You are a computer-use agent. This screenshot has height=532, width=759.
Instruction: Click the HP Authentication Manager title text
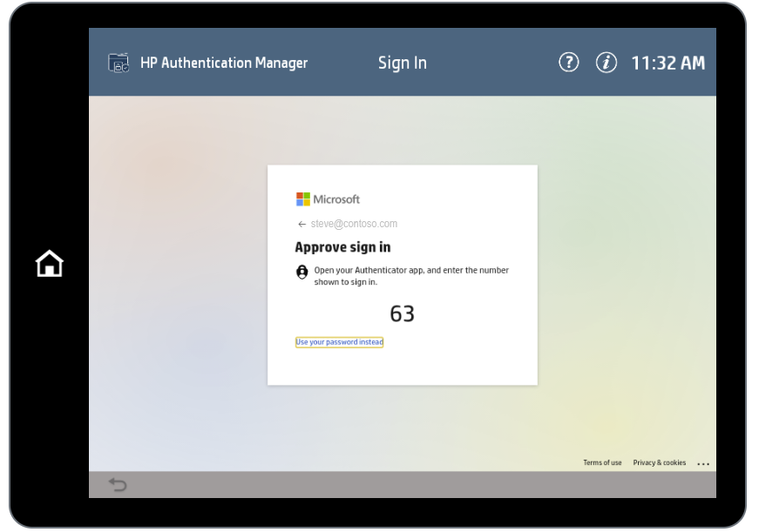[x=224, y=63]
